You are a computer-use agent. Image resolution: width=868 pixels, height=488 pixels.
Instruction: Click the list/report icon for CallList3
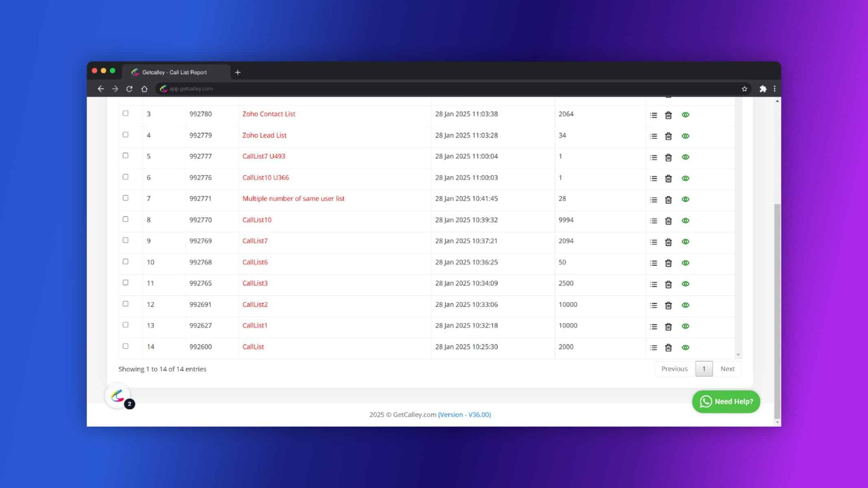click(654, 283)
